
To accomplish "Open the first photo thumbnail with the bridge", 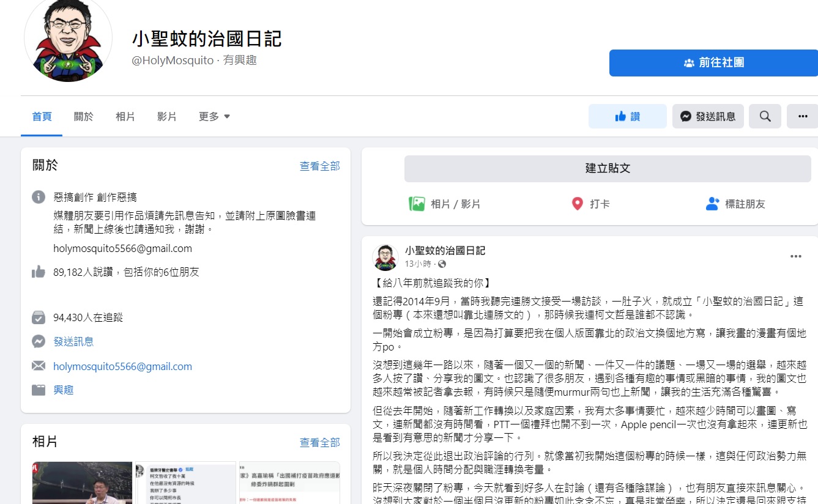I will click(82, 483).
